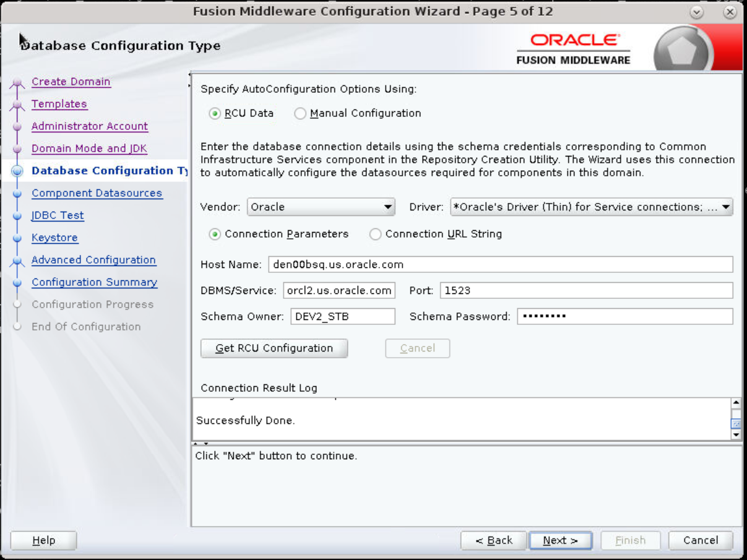Click the Configuration Progress step label
Image resolution: width=747 pixels, height=560 pixels.
[92, 304]
